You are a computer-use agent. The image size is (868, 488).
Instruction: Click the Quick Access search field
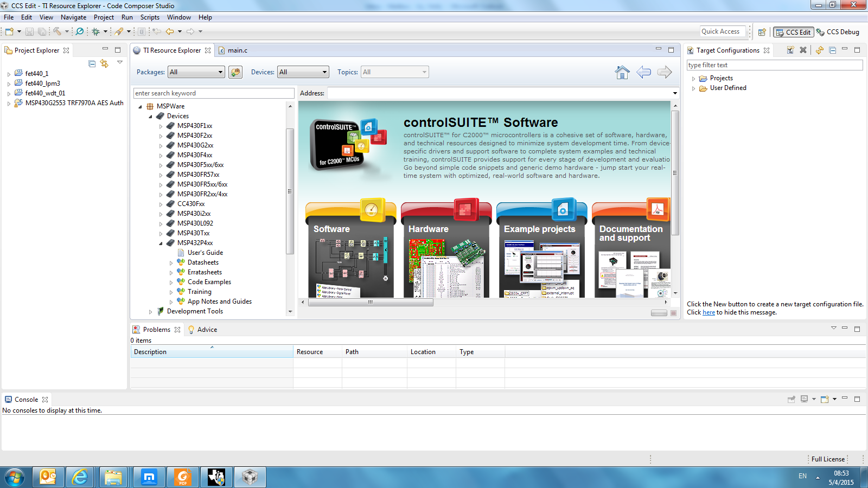click(720, 31)
